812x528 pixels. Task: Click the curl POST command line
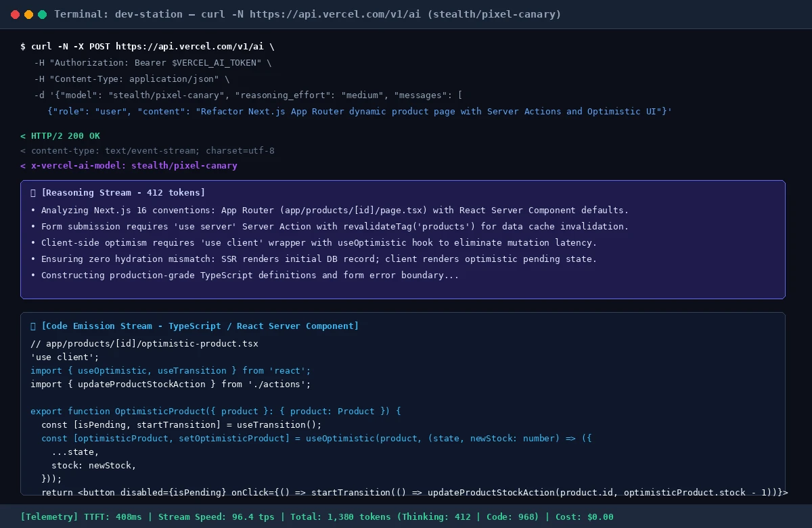(x=148, y=47)
